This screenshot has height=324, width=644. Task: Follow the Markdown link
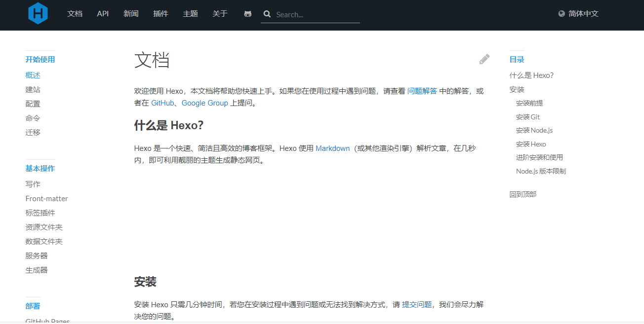(333, 148)
